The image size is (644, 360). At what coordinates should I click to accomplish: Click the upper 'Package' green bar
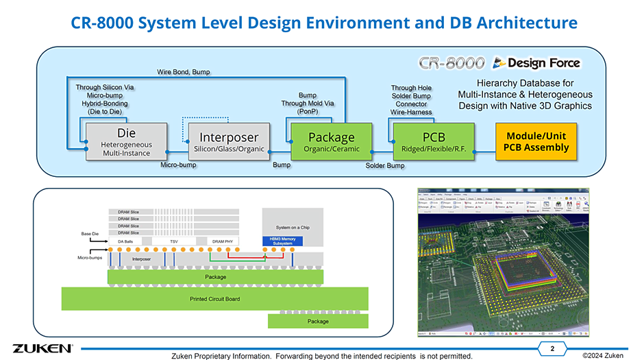point(215,277)
